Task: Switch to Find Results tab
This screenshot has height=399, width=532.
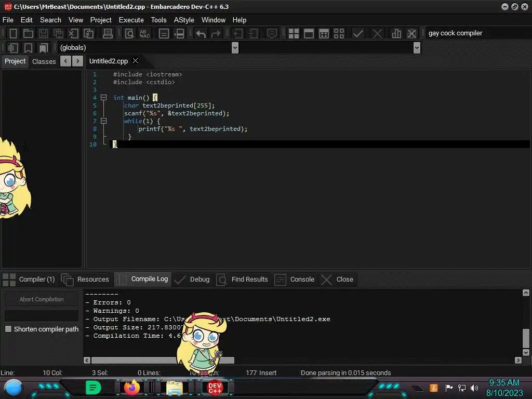Action: 242,279
